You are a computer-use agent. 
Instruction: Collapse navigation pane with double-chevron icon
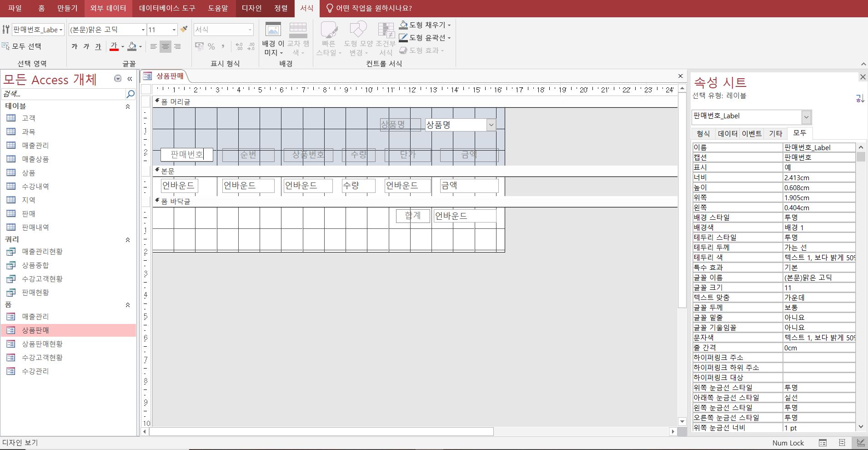click(130, 79)
